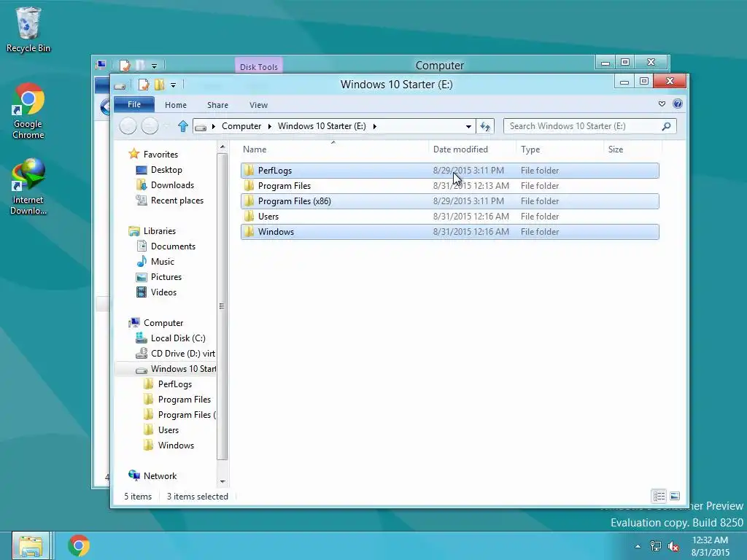Viewport: 747px width, 560px height.
Task: Click the muted volume icon in the system tray
Action: point(673,546)
